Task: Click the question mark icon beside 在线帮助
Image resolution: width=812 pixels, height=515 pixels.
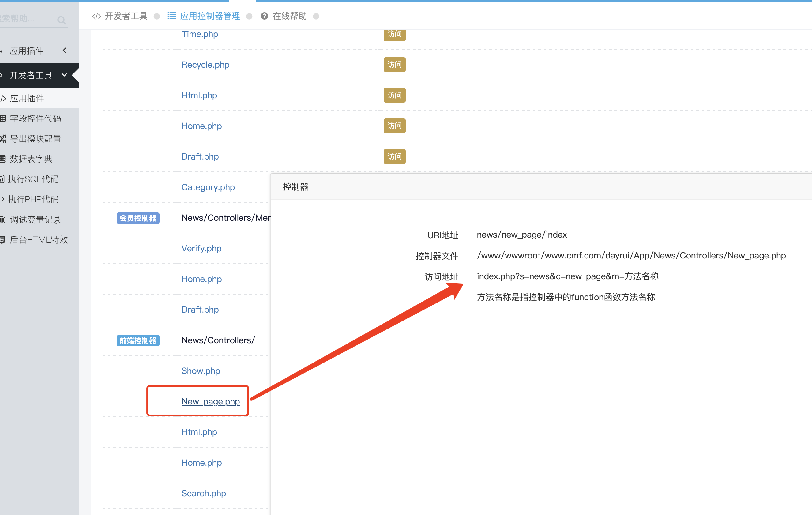Action: [x=264, y=16]
